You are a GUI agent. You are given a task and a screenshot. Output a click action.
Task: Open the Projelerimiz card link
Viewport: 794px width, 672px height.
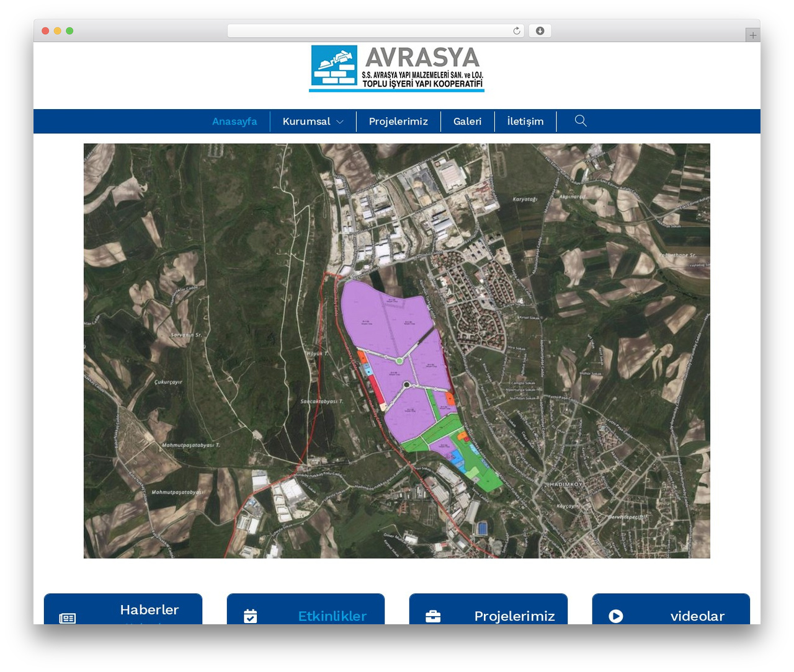(515, 616)
